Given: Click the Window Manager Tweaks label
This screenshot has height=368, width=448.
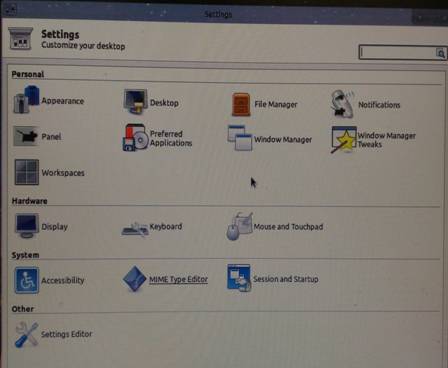Looking at the screenshot, I should (x=386, y=140).
